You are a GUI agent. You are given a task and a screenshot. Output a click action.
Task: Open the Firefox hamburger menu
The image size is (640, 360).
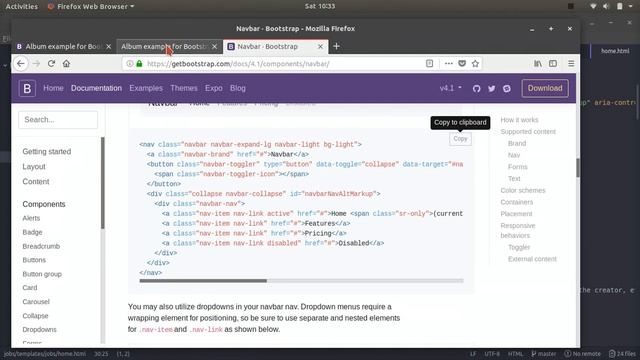coord(571,64)
